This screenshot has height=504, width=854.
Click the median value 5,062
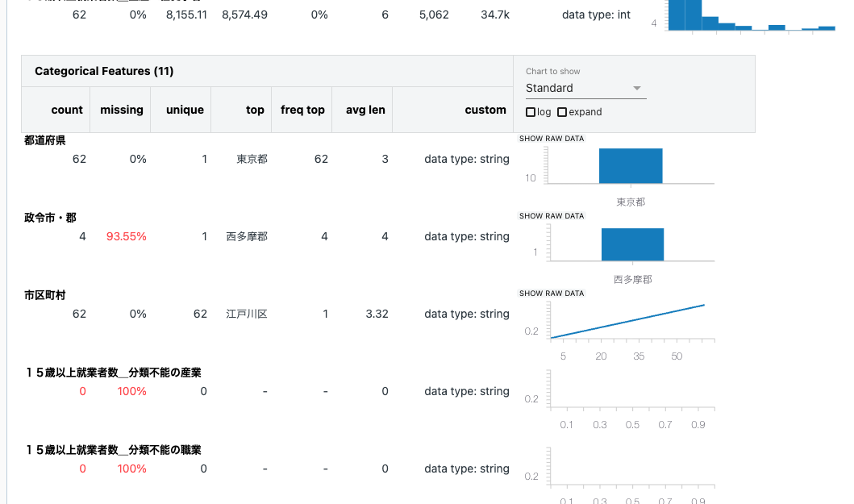pyautogui.click(x=434, y=15)
